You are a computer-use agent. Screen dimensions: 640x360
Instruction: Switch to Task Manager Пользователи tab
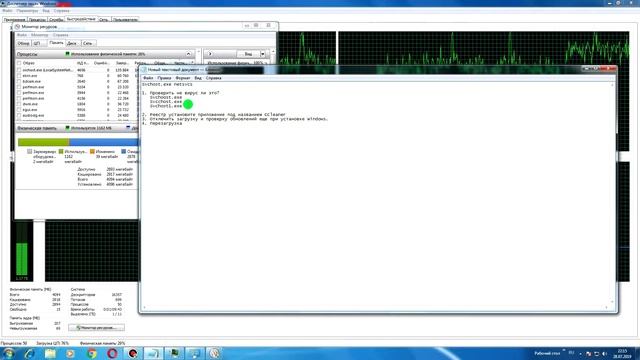tap(125, 19)
